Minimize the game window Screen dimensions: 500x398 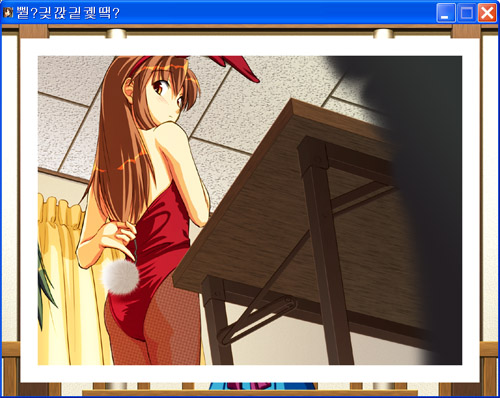click(446, 13)
